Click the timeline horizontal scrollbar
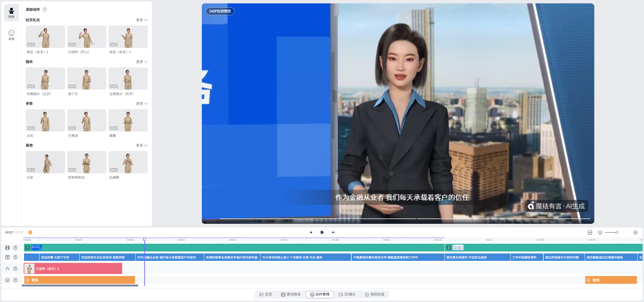The width and height of the screenshot is (644, 302). [80, 285]
